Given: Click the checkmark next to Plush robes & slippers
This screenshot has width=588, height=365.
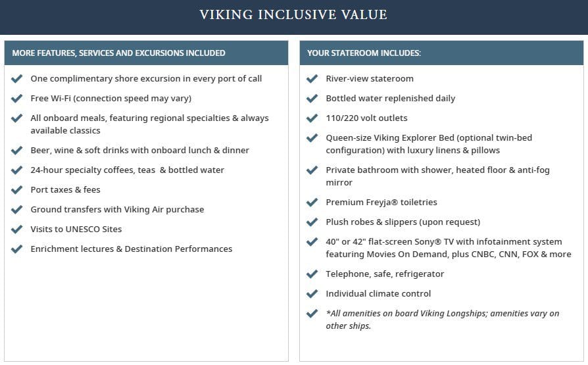Looking at the screenshot, I should (x=312, y=222).
